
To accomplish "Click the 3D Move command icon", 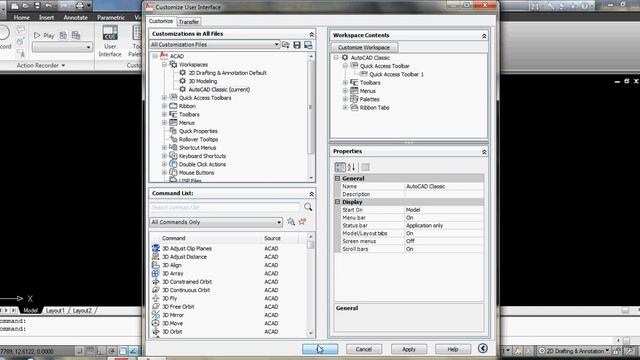I will click(156, 323).
